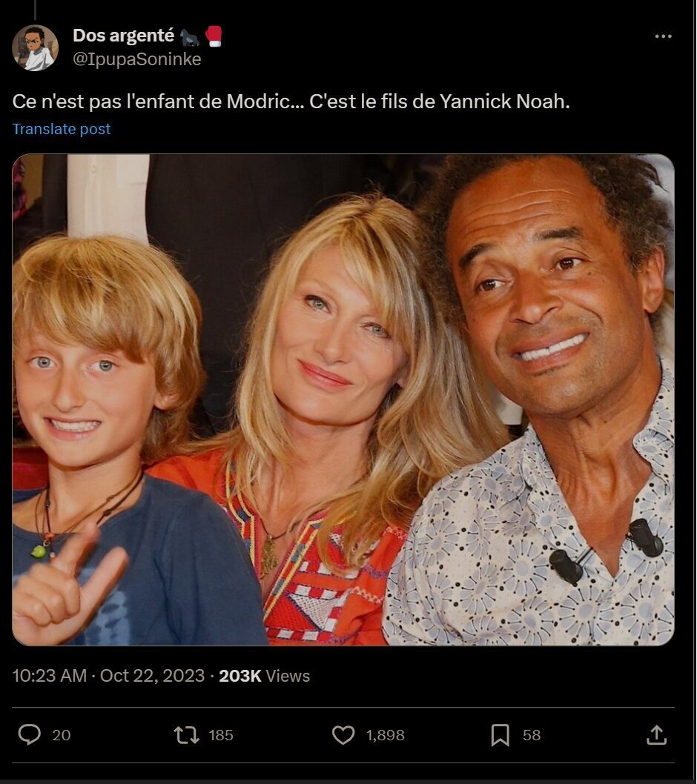This screenshot has height=784, width=697.
Task: Open the three-dot more options menu
Action: pos(663,36)
